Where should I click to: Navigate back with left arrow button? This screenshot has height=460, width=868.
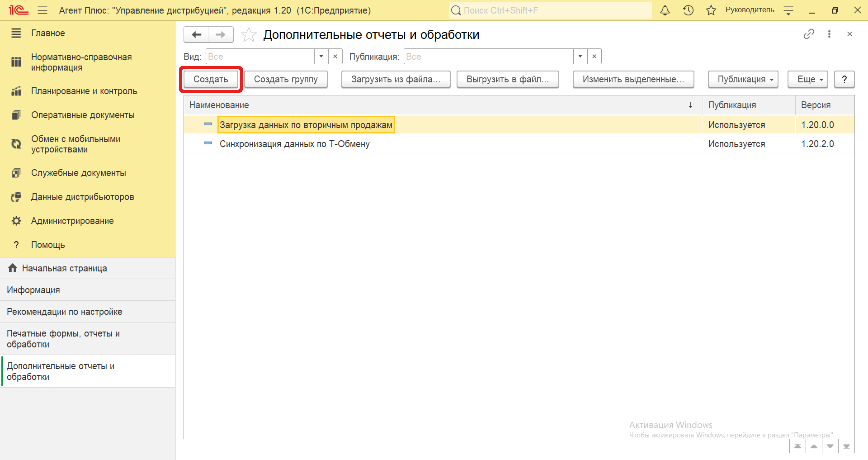pos(197,35)
